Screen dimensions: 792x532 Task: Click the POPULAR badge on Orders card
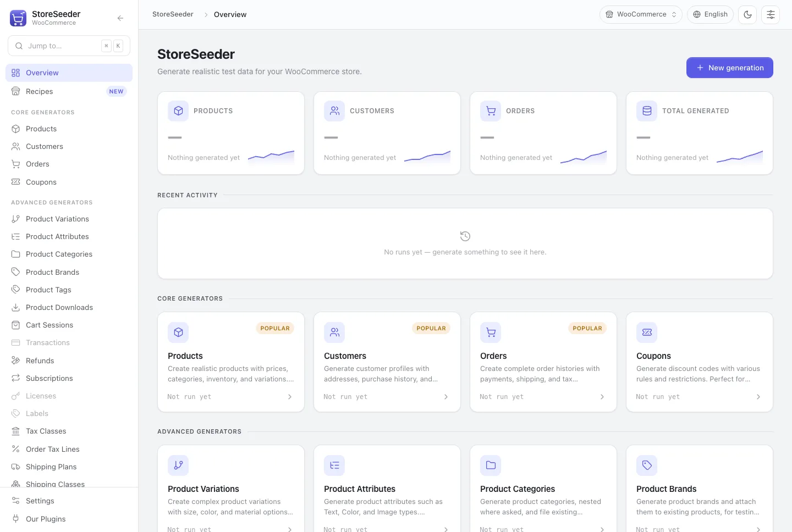click(587, 328)
